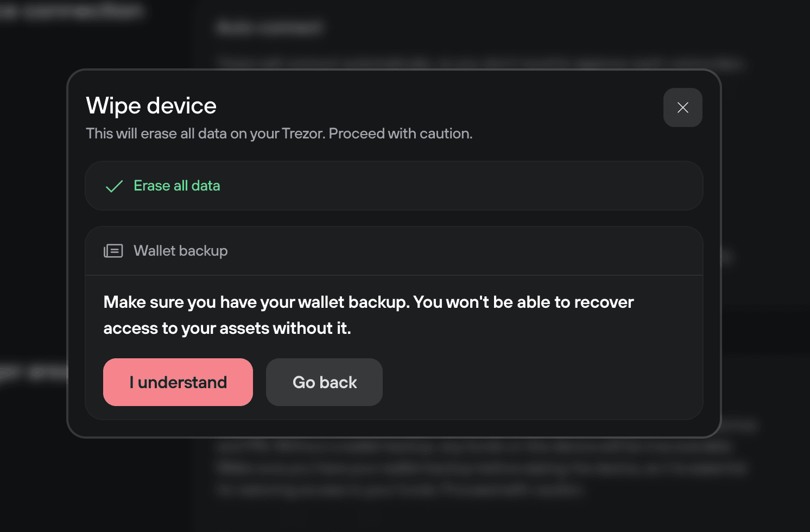Click the blurred heading above the dialog
Viewport: 810px width, 532px height.
270,27
